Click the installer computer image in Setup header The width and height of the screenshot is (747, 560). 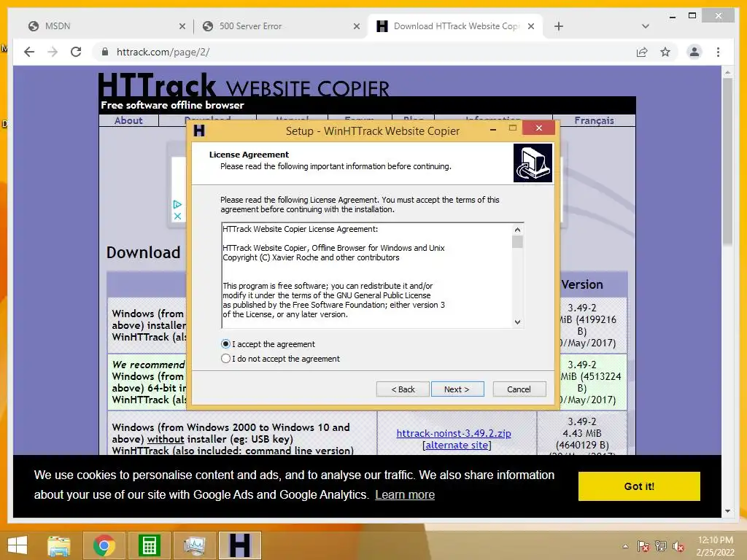(x=533, y=163)
